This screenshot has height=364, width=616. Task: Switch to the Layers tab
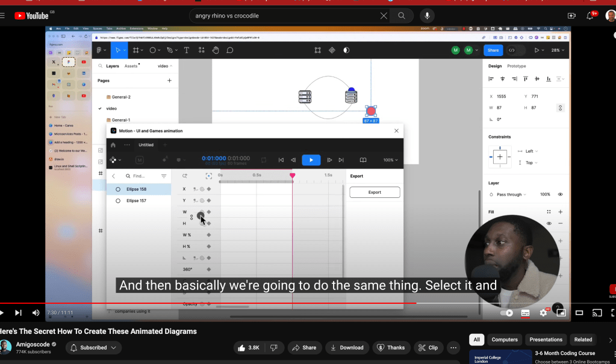pyautogui.click(x=113, y=66)
